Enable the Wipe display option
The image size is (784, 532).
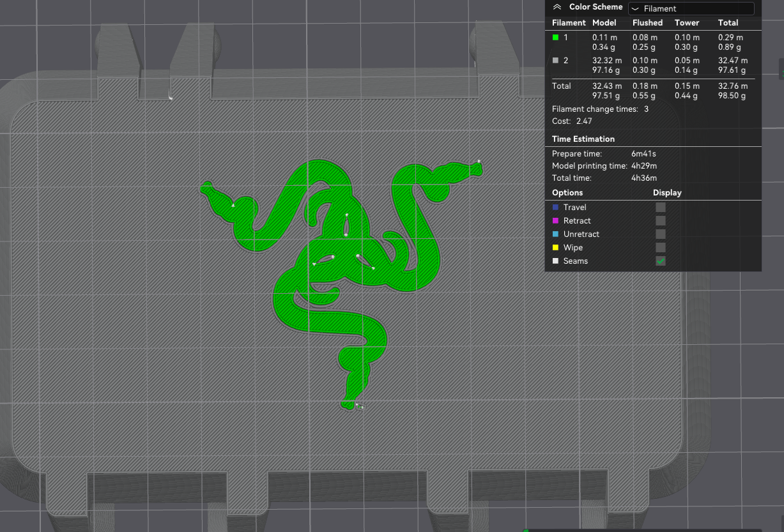pyautogui.click(x=660, y=247)
